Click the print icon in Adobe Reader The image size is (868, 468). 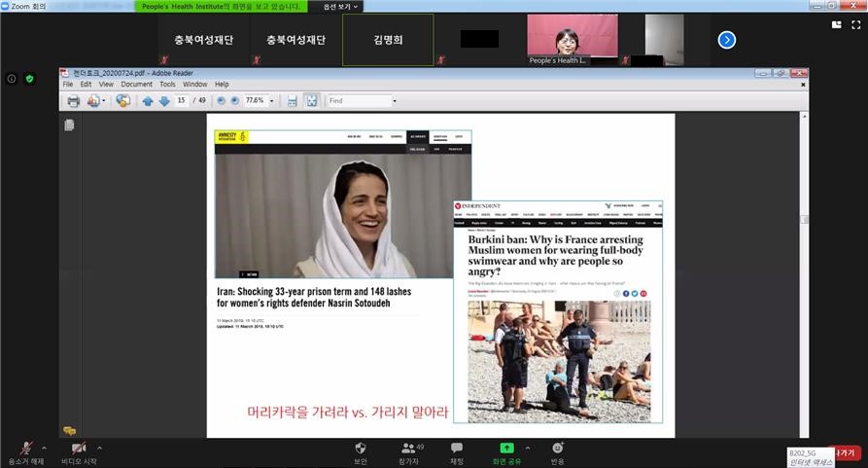pyautogui.click(x=73, y=101)
